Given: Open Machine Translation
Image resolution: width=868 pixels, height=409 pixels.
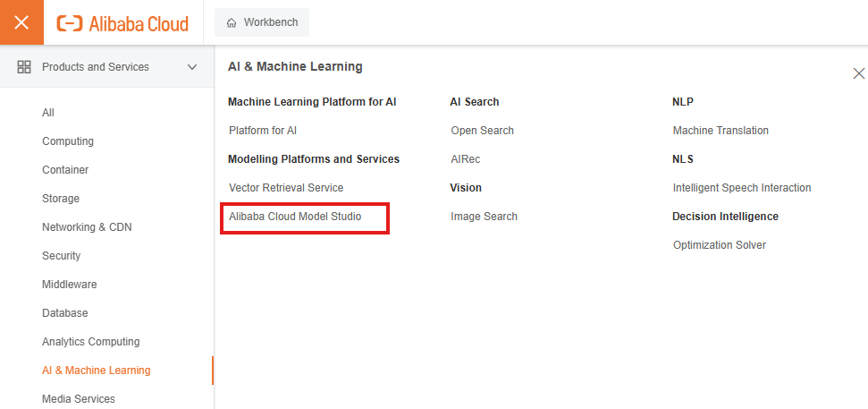Looking at the screenshot, I should click(721, 131).
